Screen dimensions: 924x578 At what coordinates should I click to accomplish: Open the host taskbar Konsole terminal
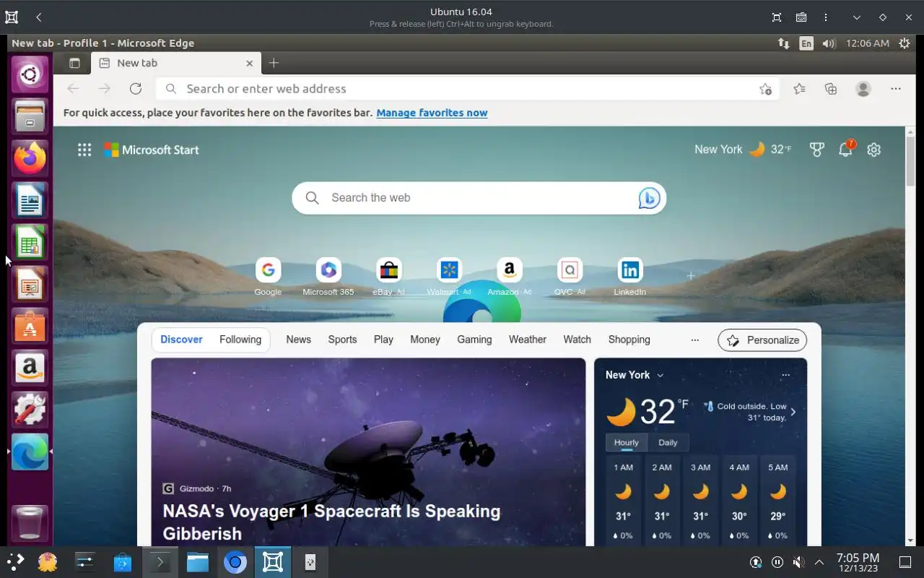pyautogui.click(x=159, y=562)
